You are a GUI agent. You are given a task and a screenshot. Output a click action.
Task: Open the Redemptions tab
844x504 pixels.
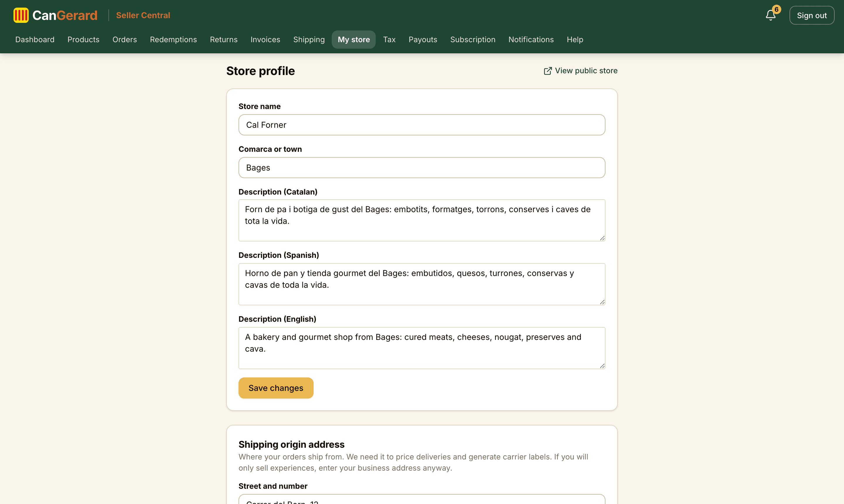click(x=173, y=39)
